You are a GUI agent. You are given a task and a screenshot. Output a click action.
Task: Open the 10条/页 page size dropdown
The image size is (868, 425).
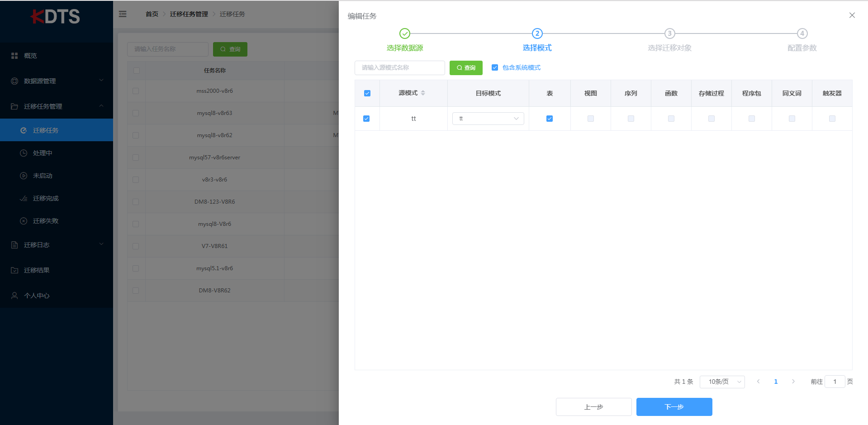(722, 382)
